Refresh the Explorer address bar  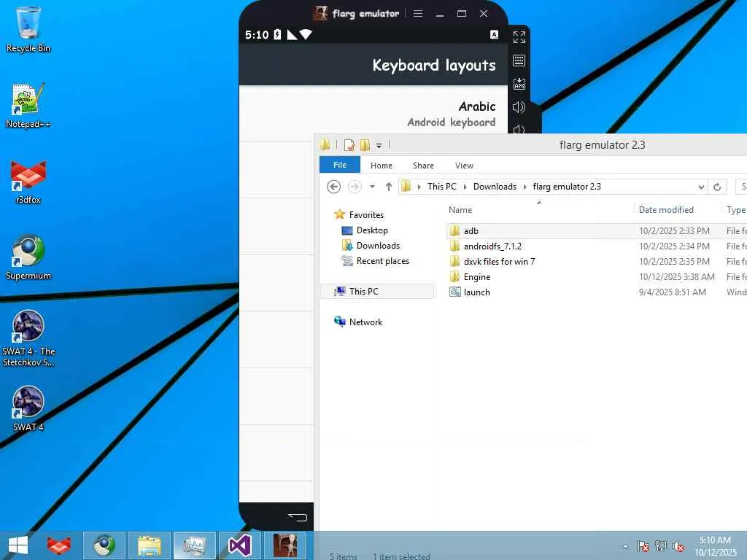coord(717,187)
